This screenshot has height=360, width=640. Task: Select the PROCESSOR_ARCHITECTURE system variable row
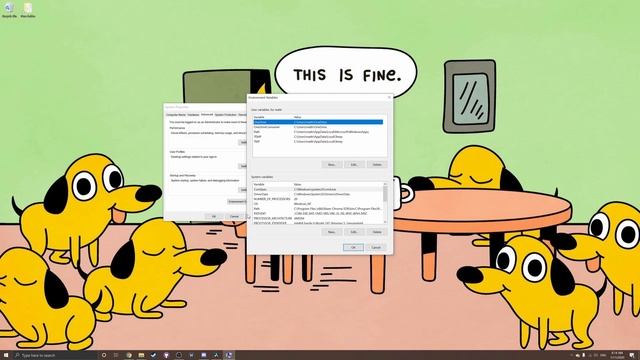[317, 218]
